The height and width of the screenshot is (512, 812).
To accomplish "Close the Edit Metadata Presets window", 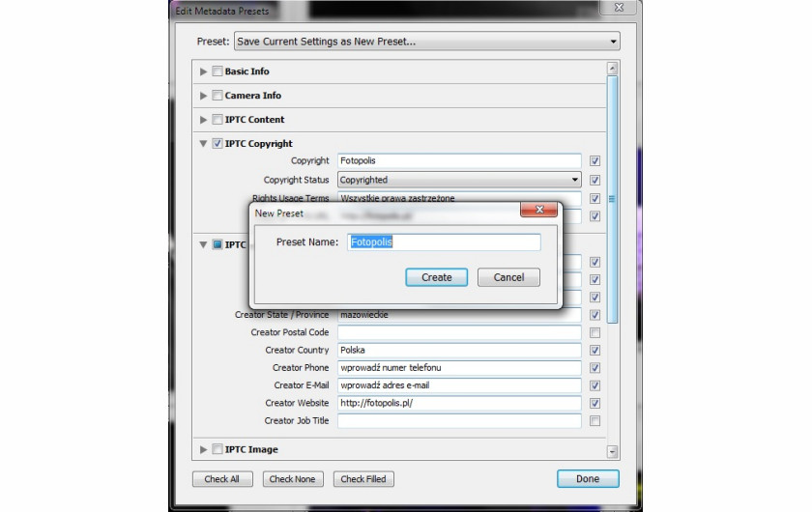I will coord(619,7).
